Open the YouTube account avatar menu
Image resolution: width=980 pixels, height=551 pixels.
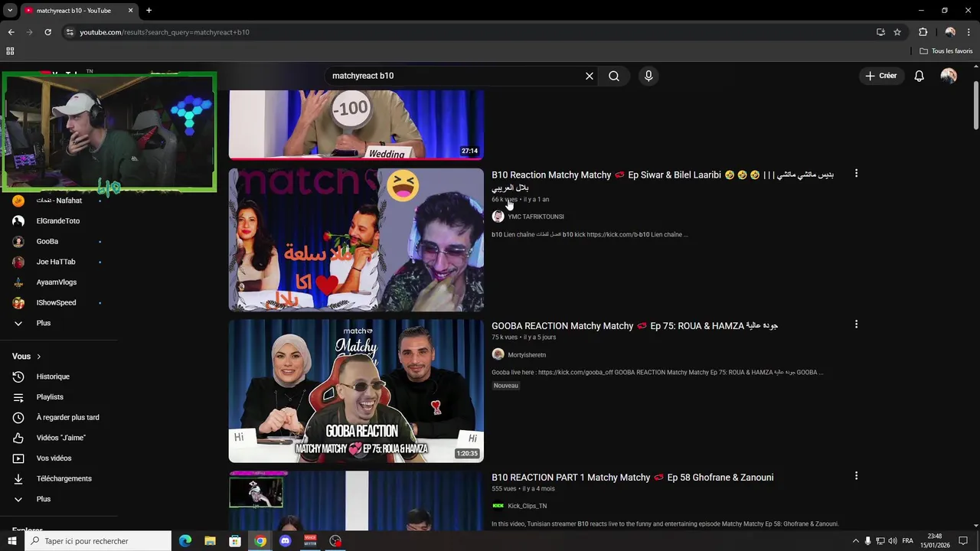coord(949,76)
